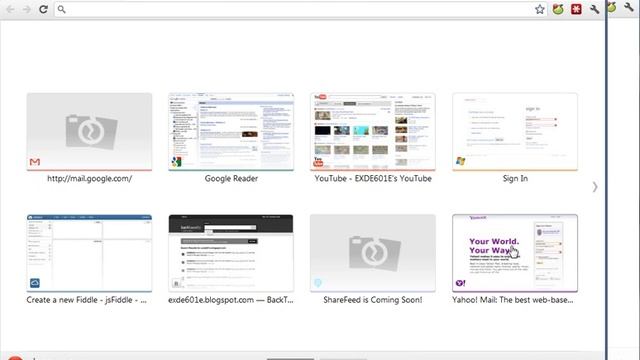Click 'Create a new Fiddle - jsFiddle' title

tap(87, 300)
